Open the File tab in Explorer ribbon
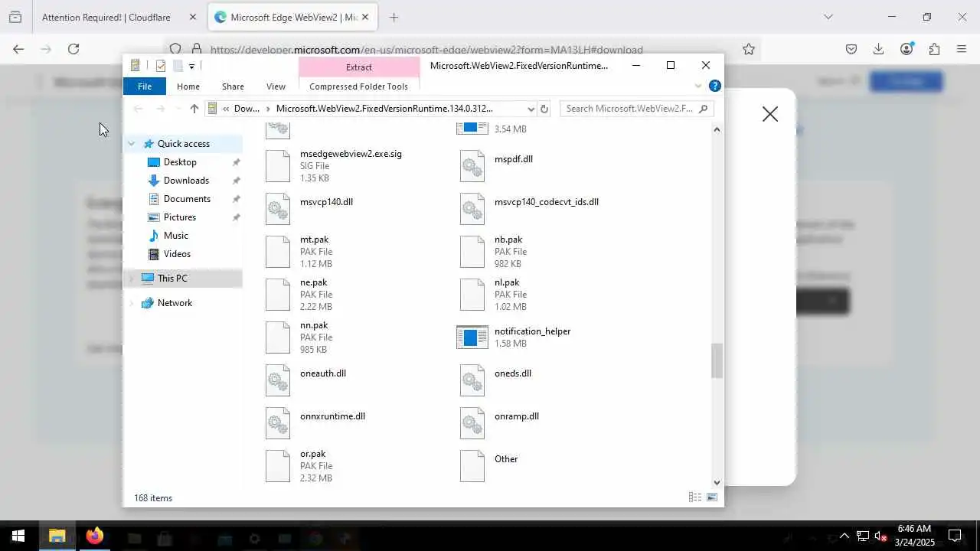980x551 pixels. click(145, 86)
